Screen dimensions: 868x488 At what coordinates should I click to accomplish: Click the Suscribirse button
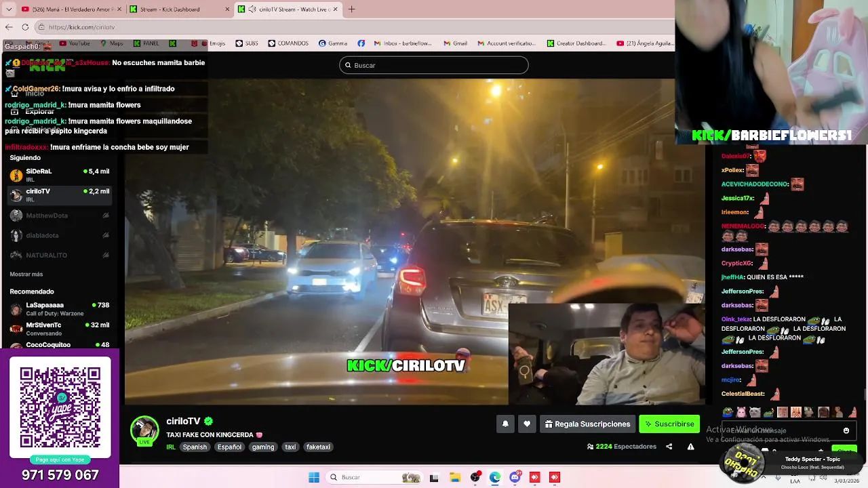coord(669,424)
